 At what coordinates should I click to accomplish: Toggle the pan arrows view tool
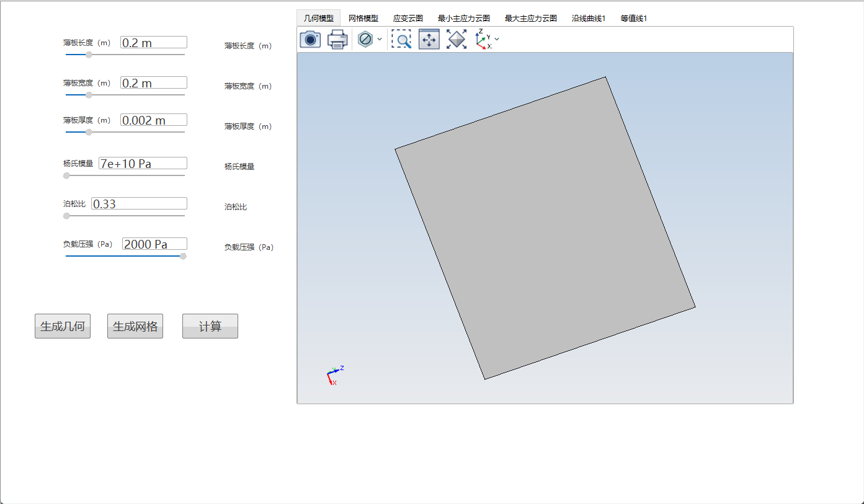coord(429,39)
